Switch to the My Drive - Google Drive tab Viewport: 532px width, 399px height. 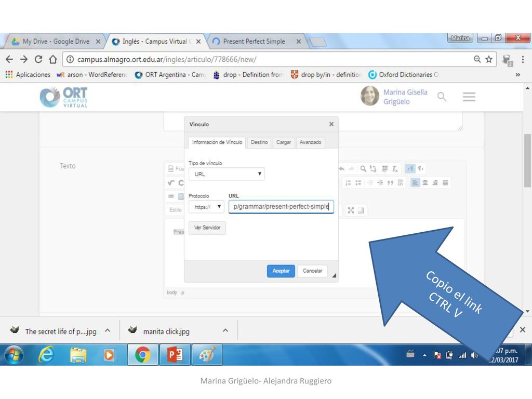(56, 42)
